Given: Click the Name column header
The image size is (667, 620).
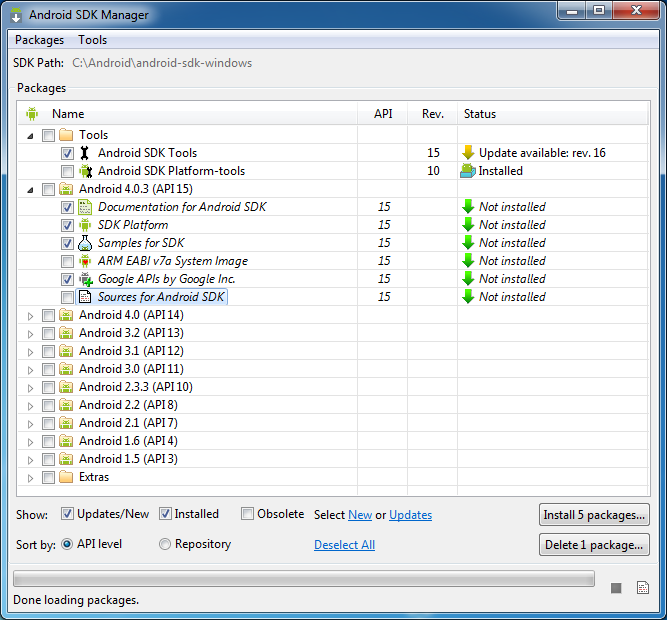Looking at the screenshot, I should [188, 114].
